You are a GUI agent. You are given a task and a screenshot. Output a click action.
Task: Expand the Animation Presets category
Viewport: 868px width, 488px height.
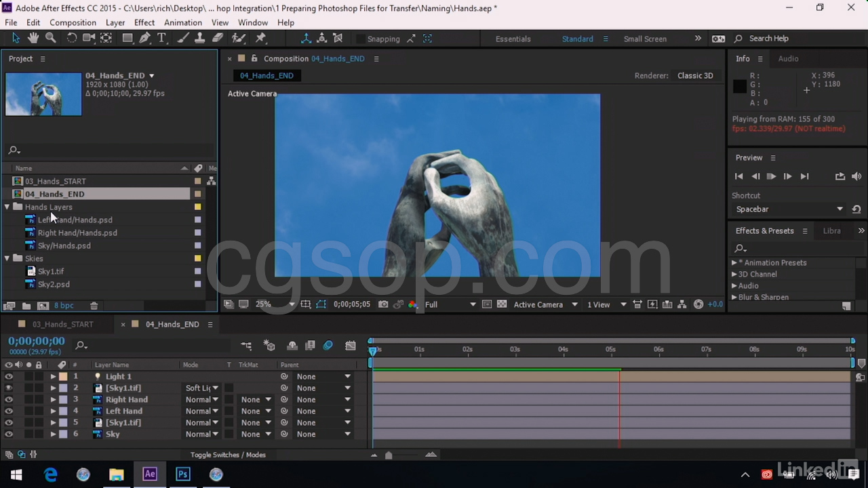click(x=734, y=262)
